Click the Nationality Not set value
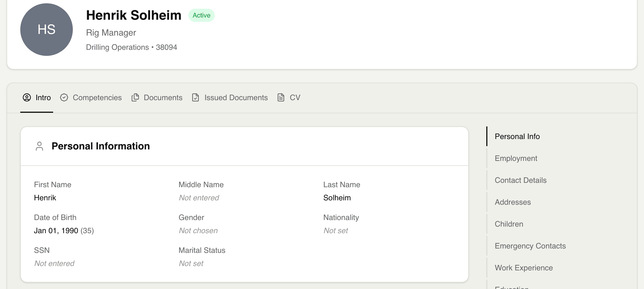 click(x=336, y=230)
